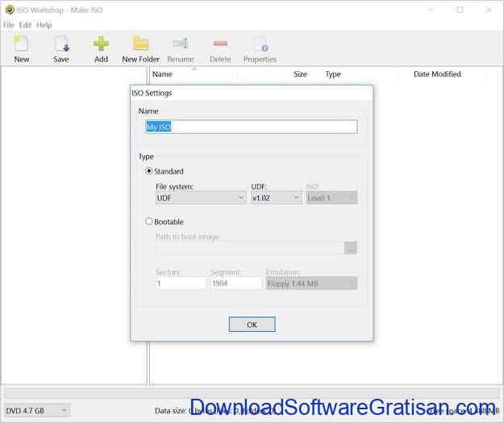This screenshot has height=423, width=504.
Task: Select the Bootable type radio button
Action: [149, 222]
